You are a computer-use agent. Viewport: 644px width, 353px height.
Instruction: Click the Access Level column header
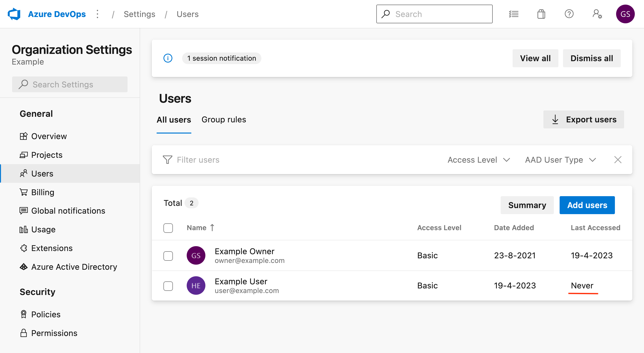coord(439,227)
